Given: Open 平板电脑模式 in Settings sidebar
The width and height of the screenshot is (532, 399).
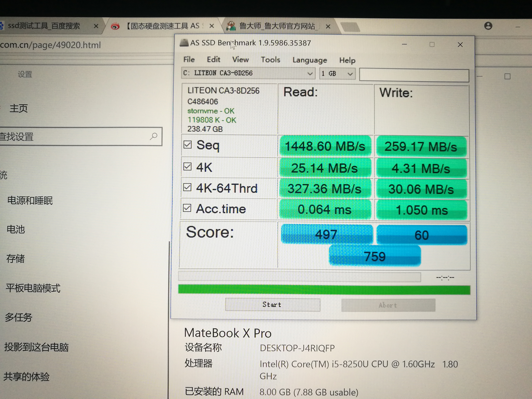Looking at the screenshot, I should [33, 288].
